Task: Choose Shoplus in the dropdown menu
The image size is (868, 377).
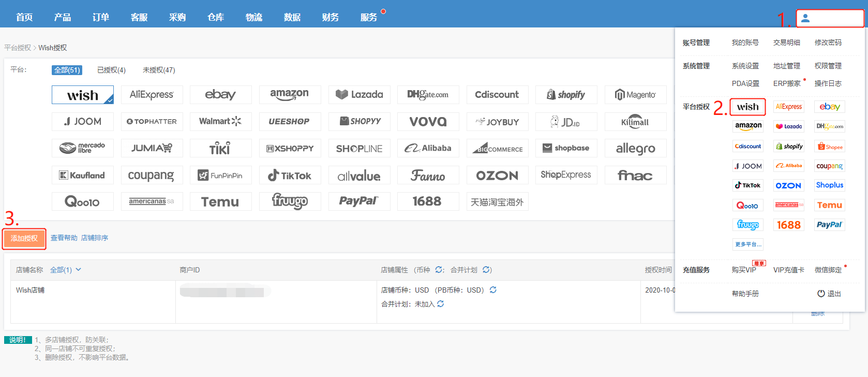Action: (x=830, y=185)
